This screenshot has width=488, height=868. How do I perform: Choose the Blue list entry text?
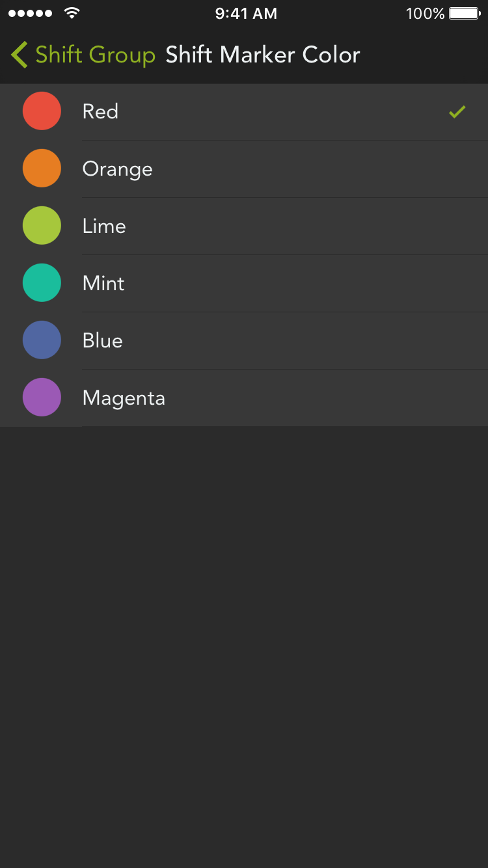102,341
